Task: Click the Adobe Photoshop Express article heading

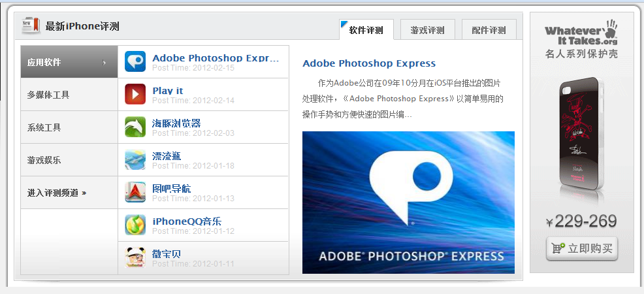Action: [369, 63]
